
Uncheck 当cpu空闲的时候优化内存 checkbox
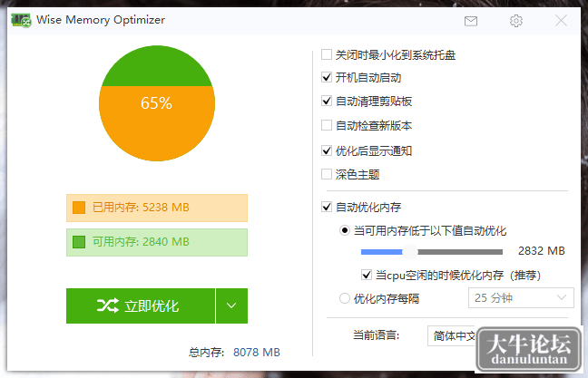pos(367,275)
